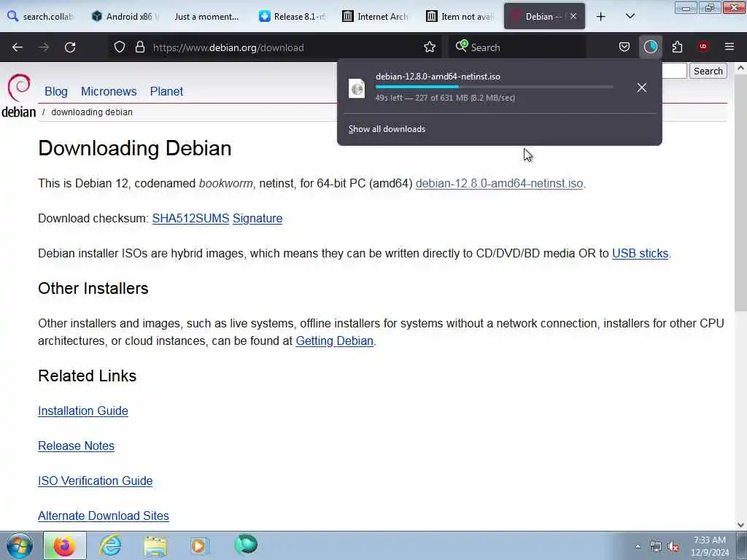This screenshot has height=560, width=747.
Task: Click the download progress bar
Action: 494,87
